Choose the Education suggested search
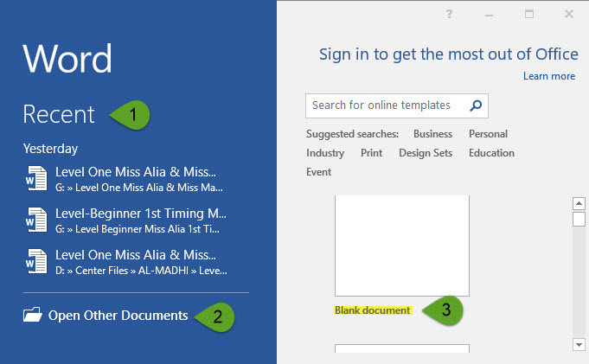The height and width of the screenshot is (364, 589). tap(491, 153)
